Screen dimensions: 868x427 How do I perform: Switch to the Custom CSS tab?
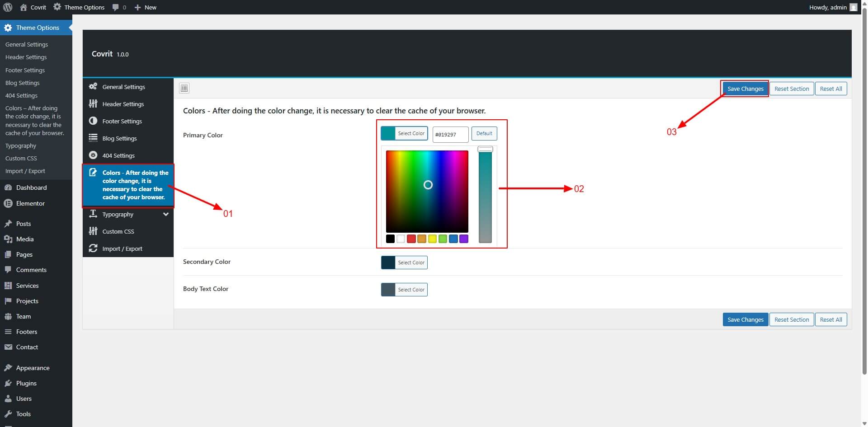tap(118, 231)
